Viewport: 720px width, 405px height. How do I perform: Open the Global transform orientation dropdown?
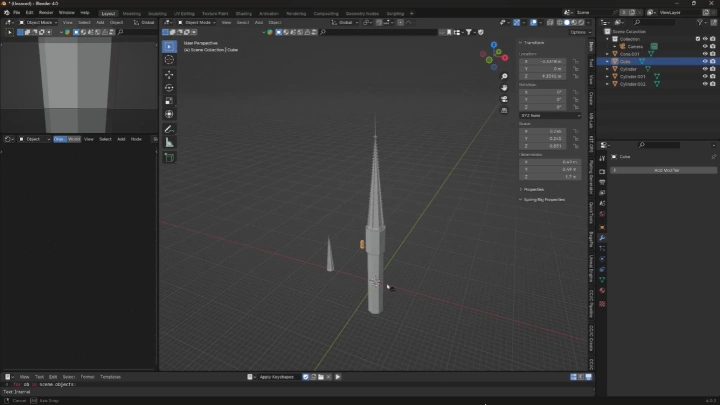coord(344,22)
